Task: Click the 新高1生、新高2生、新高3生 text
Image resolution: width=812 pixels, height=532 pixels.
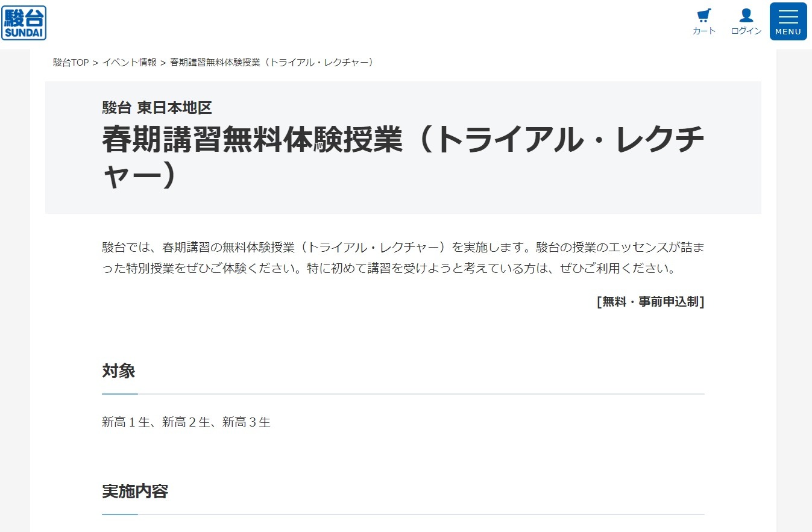Action: coord(186,422)
